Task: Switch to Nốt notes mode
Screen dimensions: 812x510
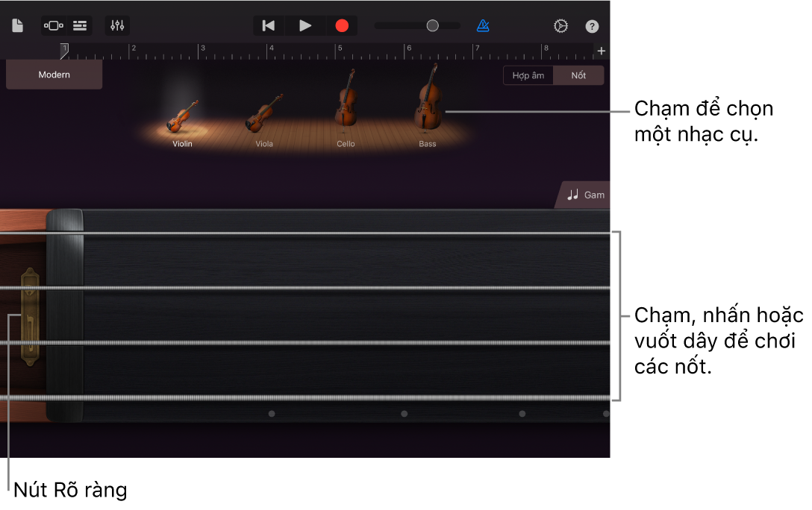Action: (578, 75)
